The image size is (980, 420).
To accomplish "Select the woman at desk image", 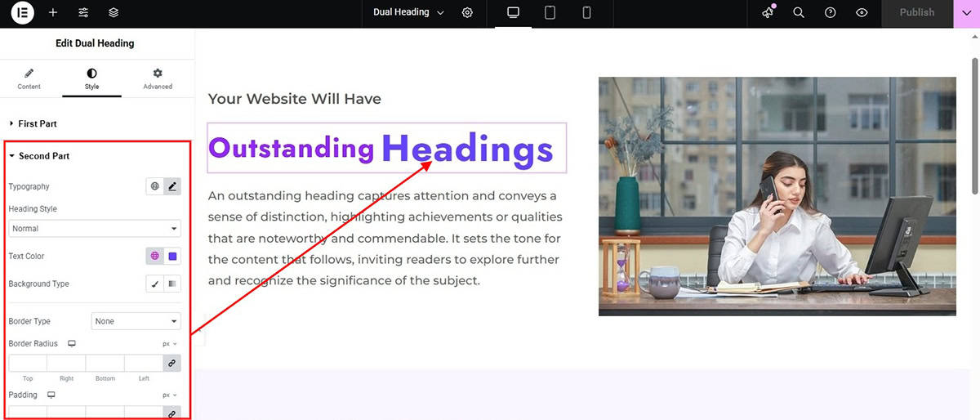I will point(777,196).
